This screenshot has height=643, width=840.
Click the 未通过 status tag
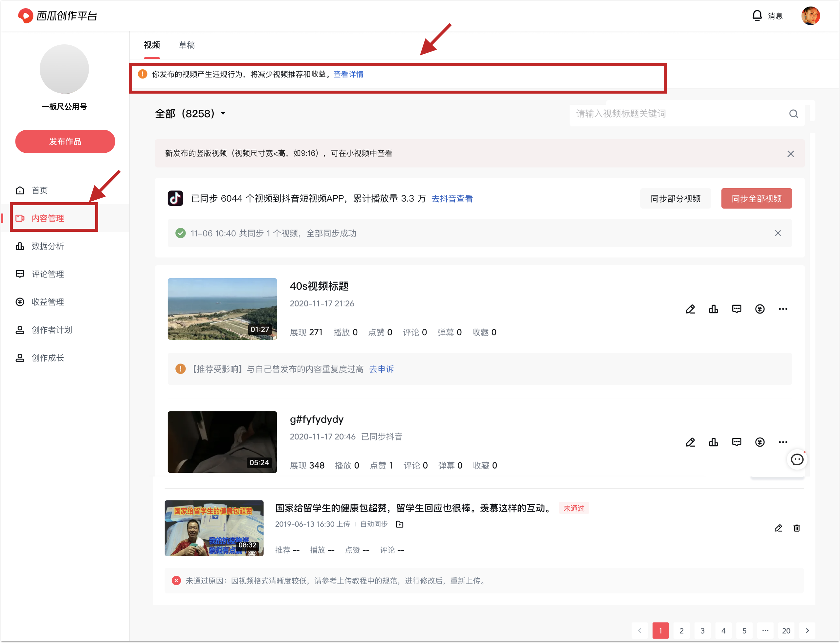[x=574, y=508]
